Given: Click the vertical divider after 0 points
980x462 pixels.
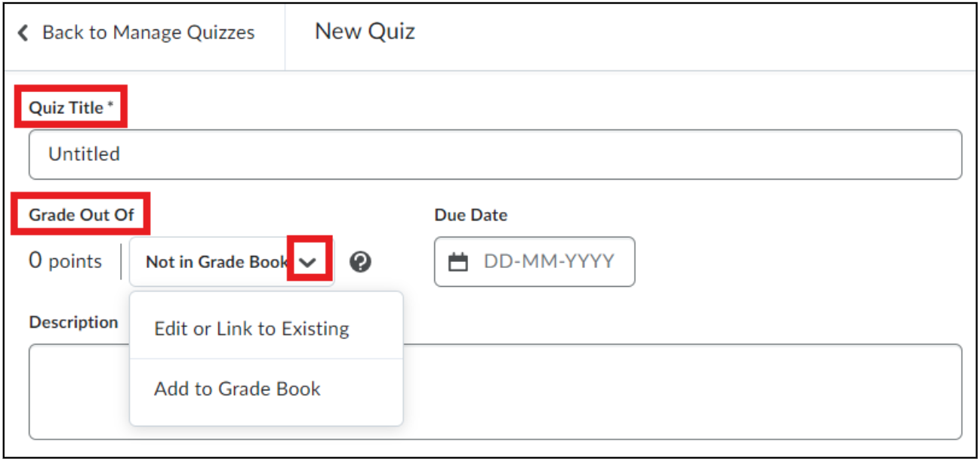Looking at the screenshot, I should 121,262.
